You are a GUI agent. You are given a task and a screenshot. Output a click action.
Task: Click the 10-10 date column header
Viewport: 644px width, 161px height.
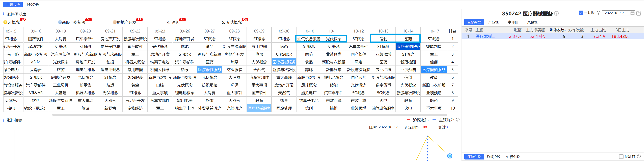click(x=309, y=31)
